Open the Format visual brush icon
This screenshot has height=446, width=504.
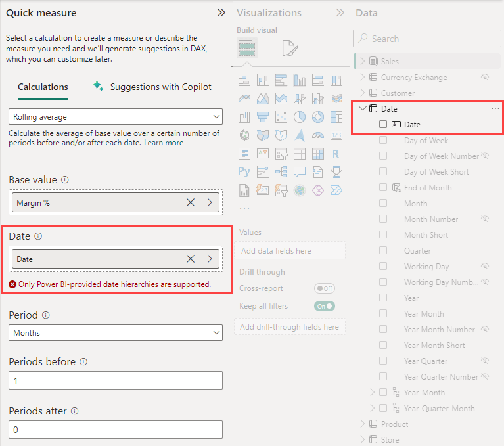[290, 48]
